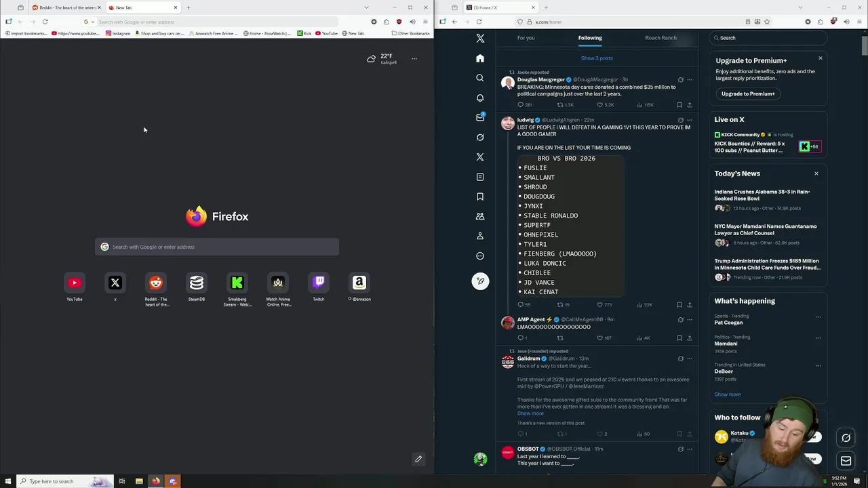The width and height of the screenshot is (868, 488).
Task: Bookmark x.com with the star icon
Action: coord(767,22)
